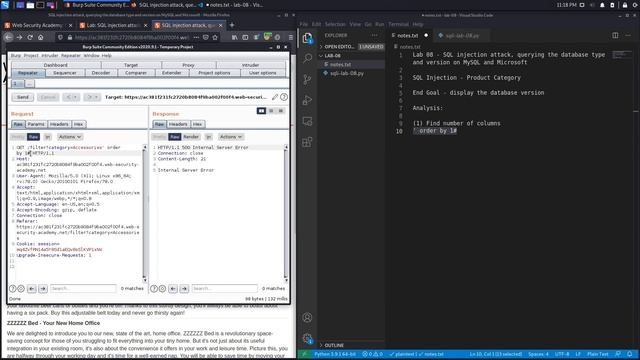Toggle \n display in Response pane
This screenshot has width=640, height=360.
tap(209, 137)
